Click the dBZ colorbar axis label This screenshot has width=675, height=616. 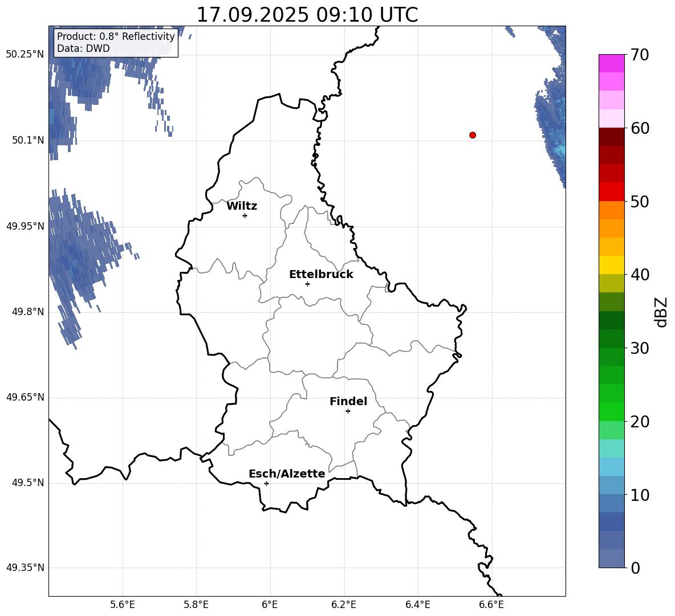[661, 312]
